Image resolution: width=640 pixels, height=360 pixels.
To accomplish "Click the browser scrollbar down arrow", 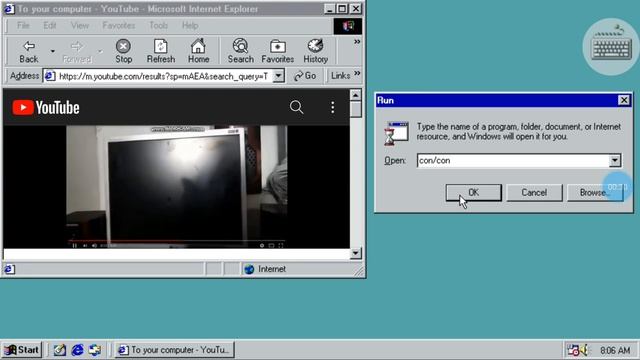I will tap(356, 253).
